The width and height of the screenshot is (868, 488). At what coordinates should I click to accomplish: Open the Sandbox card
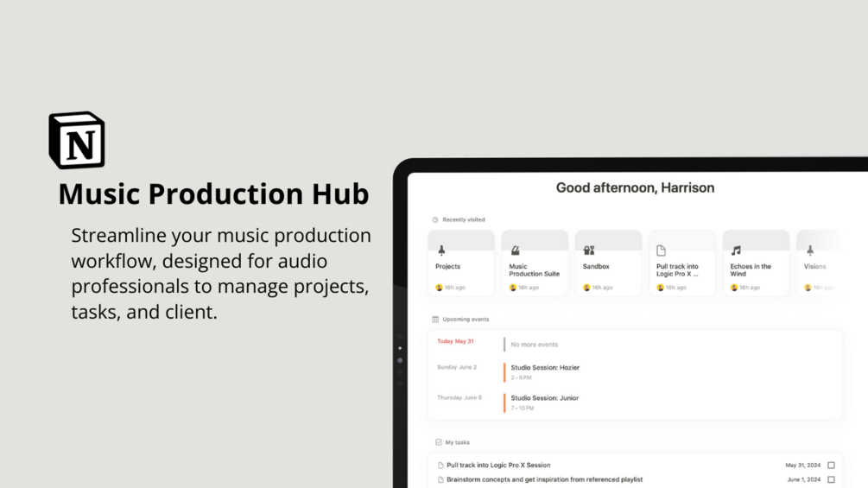coord(608,263)
